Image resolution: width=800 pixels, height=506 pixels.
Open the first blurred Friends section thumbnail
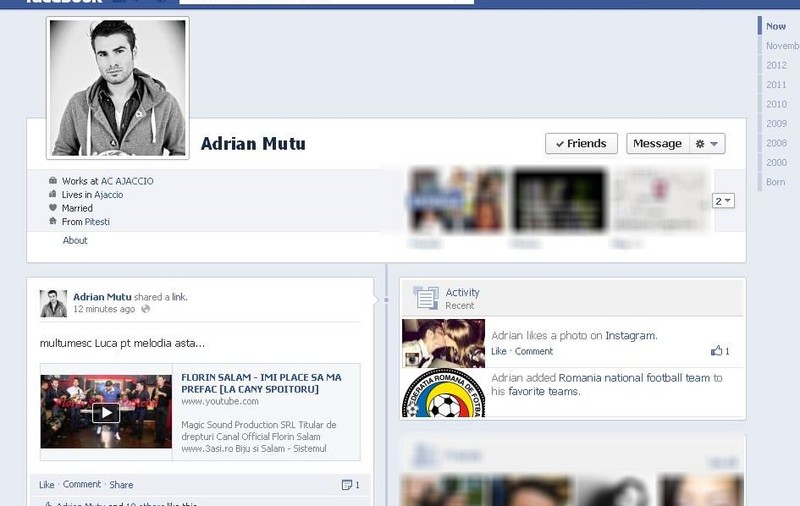pos(457,201)
